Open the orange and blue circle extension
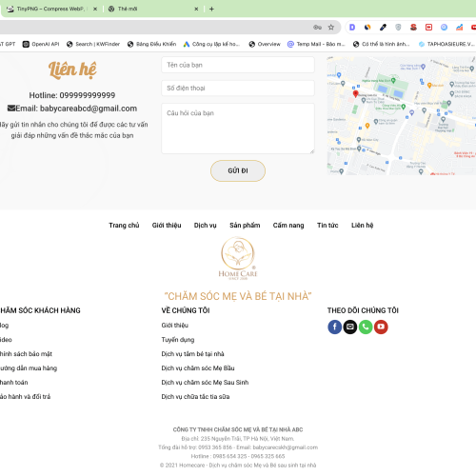 click(x=367, y=28)
